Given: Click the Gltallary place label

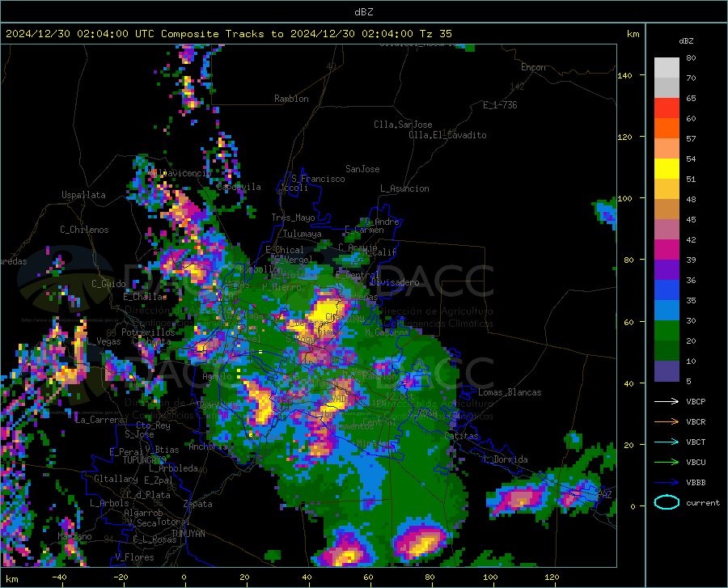Looking at the screenshot, I should 116,479.
